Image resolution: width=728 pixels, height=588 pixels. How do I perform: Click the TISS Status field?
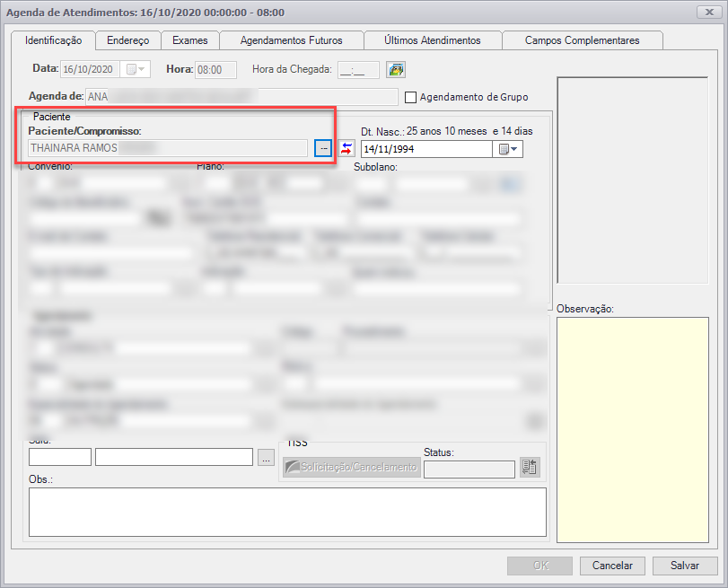pos(469,470)
